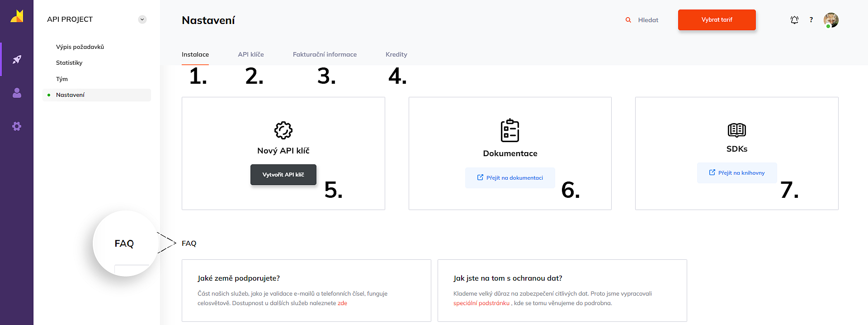Image resolution: width=868 pixels, height=325 pixels.
Task: Open the user profile sidebar icon
Action: (x=17, y=93)
